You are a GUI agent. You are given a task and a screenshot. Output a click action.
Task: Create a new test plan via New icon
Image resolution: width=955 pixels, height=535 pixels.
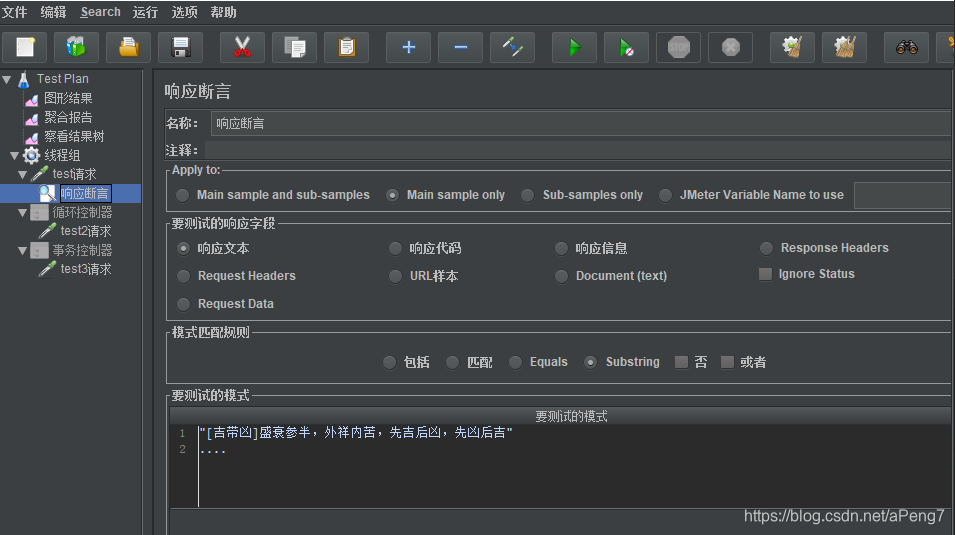pyautogui.click(x=25, y=47)
